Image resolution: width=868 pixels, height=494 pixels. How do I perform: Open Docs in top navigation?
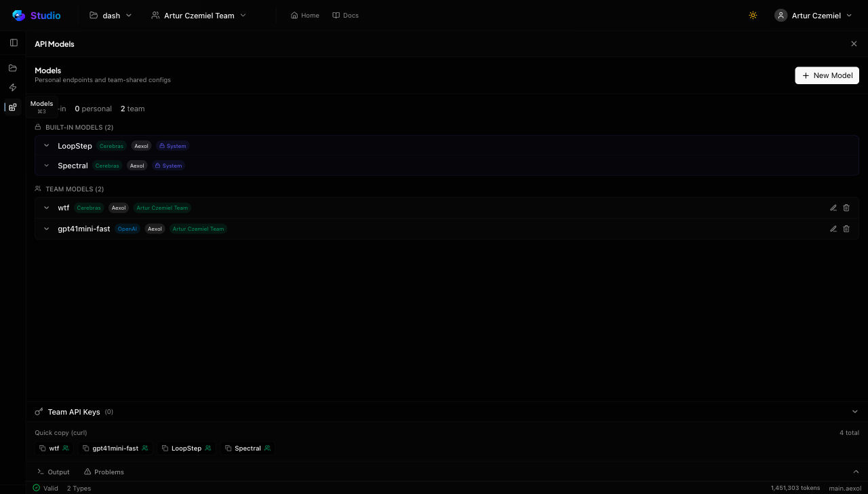[x=345, y=16]
